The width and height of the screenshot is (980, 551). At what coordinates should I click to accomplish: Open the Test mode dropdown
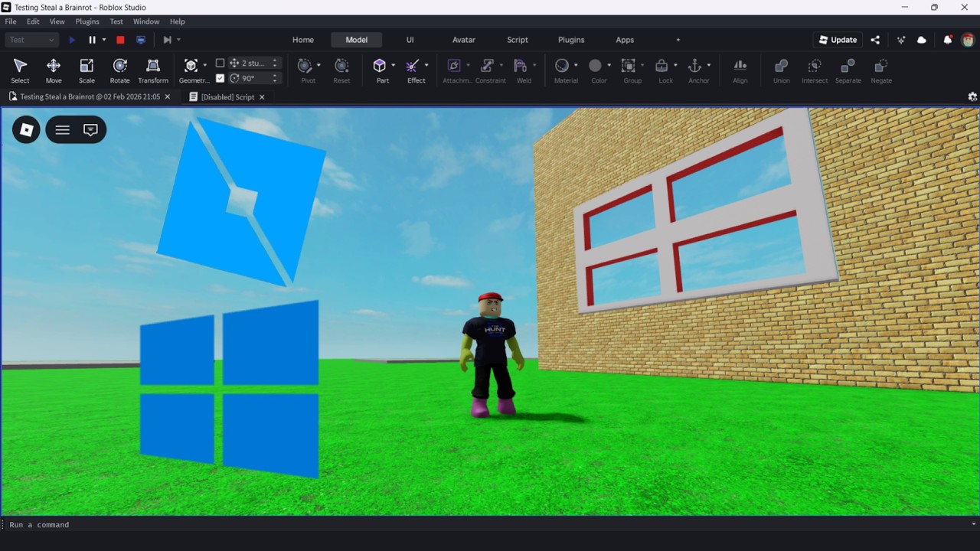(x=31, y=40)
